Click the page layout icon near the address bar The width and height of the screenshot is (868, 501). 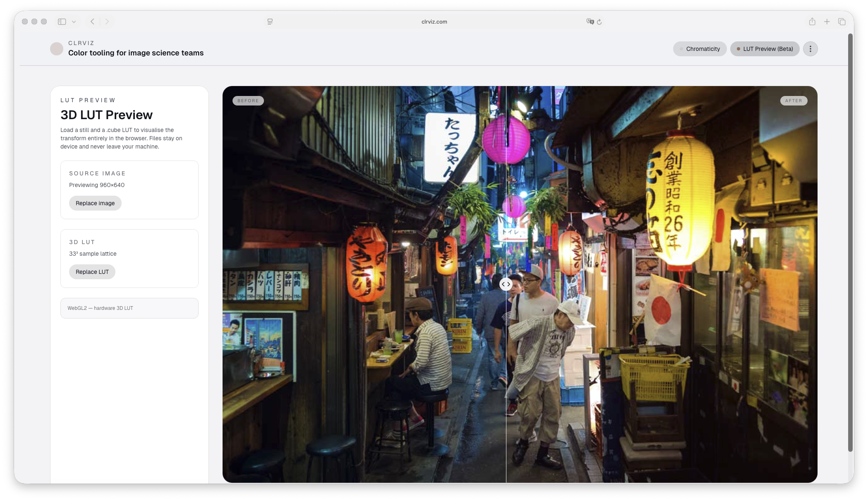(x=270, y=22)
